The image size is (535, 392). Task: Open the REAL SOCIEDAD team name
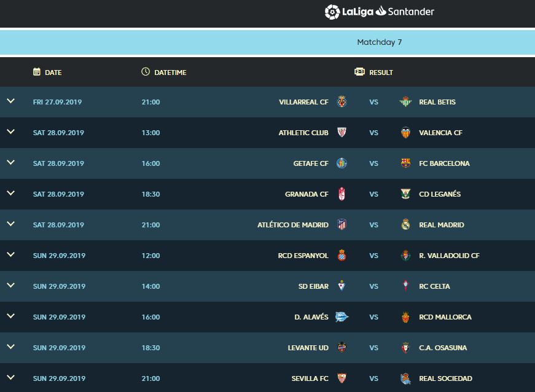point(445,378)
